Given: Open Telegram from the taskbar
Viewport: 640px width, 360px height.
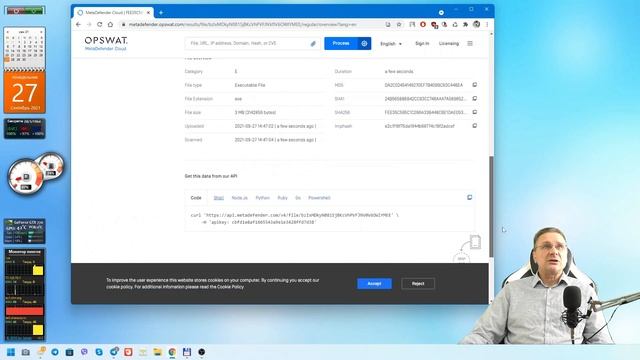Looking at the screenshot, I should tap(55, 352).
